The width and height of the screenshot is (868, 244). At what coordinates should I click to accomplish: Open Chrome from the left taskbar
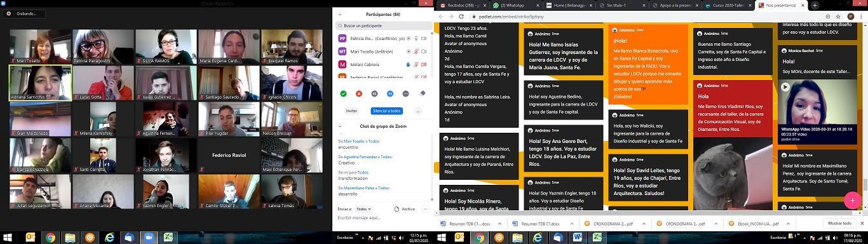(50, 238)
